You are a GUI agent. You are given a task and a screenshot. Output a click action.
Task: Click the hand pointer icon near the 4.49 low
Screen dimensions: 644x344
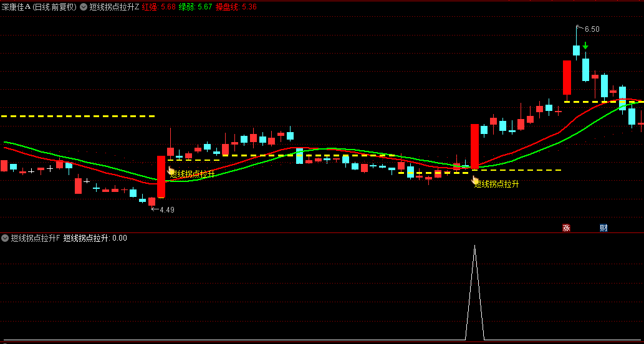pos(171,171)
